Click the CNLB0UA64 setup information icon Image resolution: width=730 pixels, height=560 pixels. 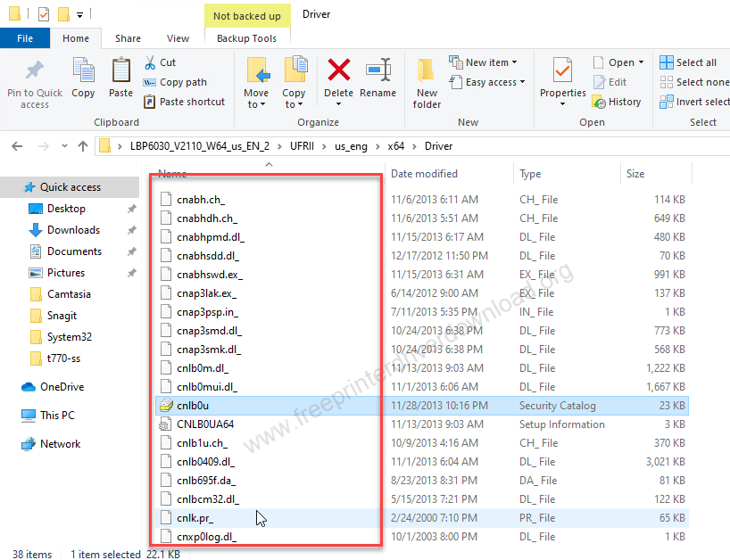(165, 424)
